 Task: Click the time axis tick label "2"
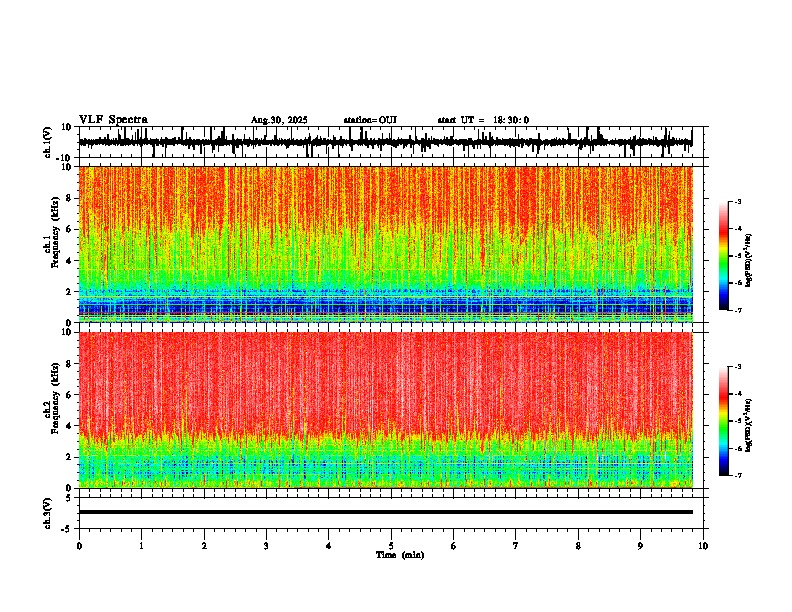pyautogui.click(x=204, y=546)
